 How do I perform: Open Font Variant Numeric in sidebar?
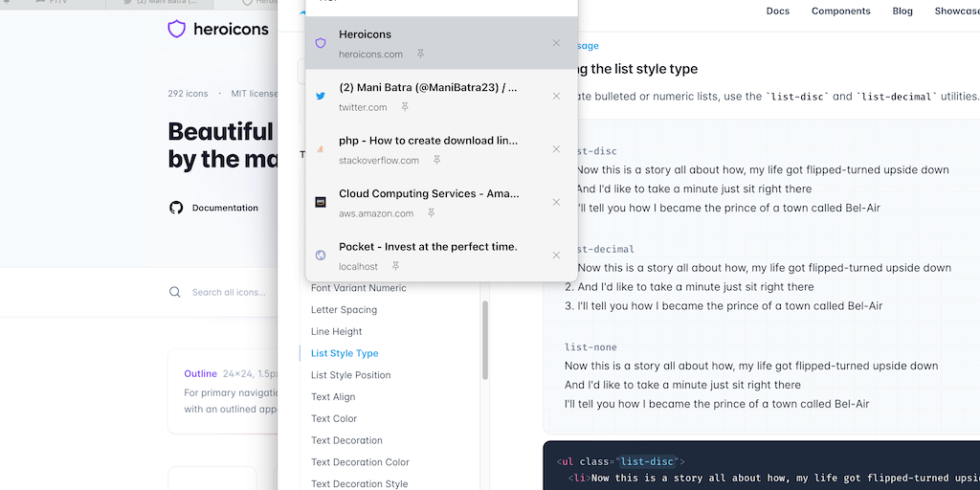(x=359, y=288)
